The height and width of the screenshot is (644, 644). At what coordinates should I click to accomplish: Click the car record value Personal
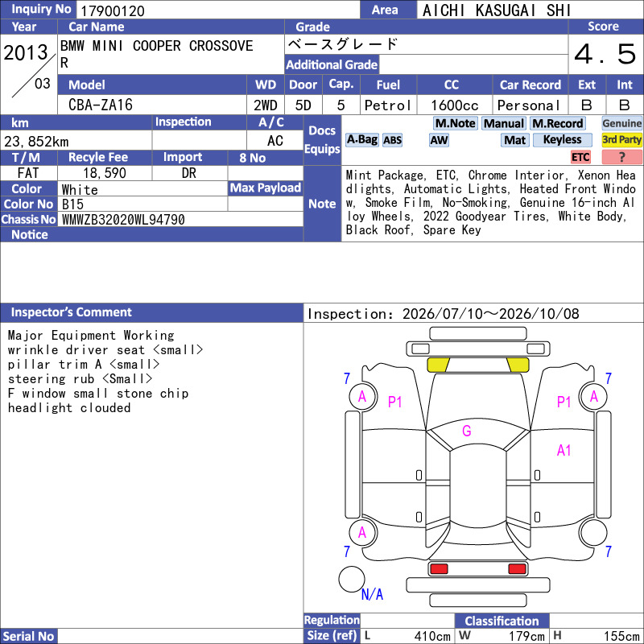point(528,105)
